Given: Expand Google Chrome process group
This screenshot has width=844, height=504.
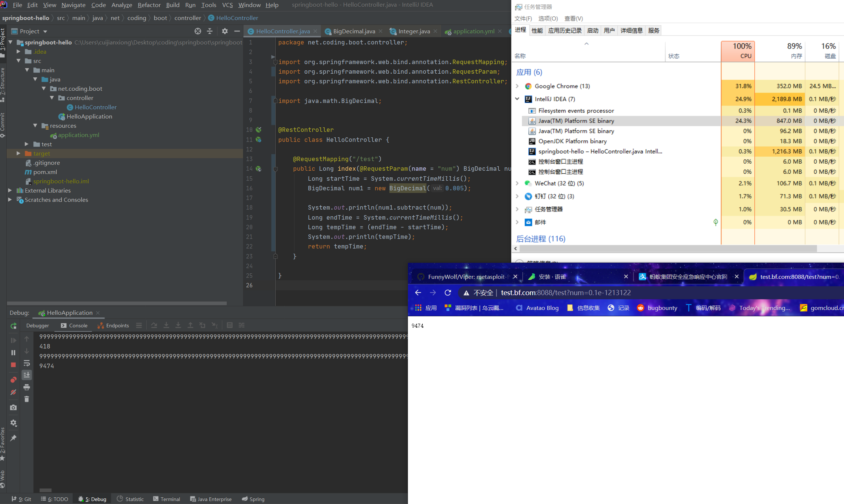Looking at the screenshot, I should coord(517,86).
